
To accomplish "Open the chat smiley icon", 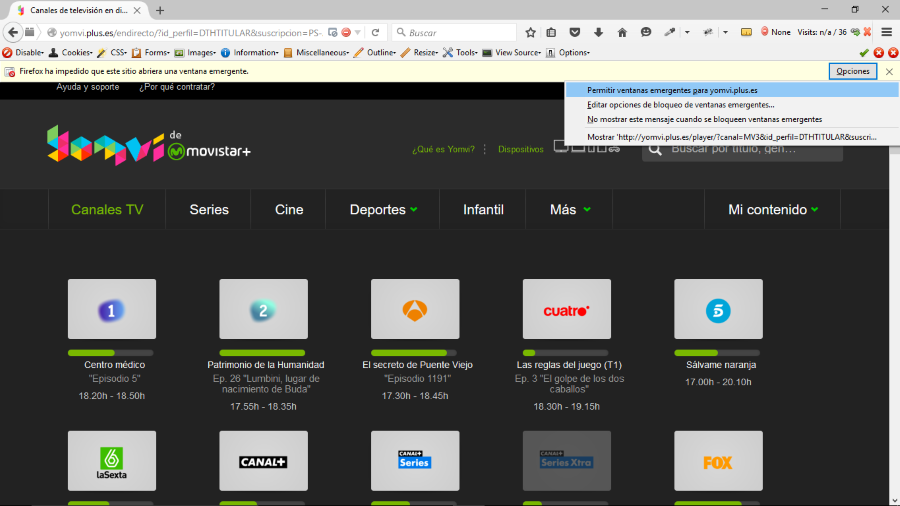I will 646,33.
